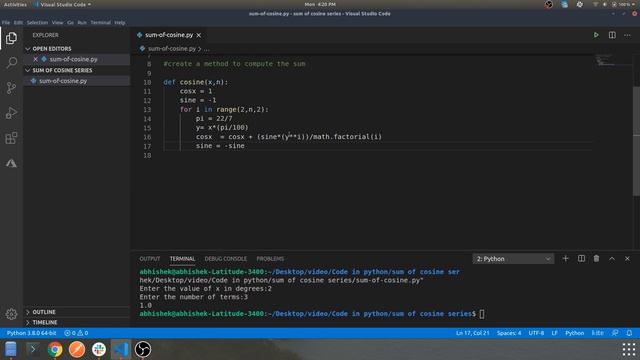Select sum-of-cosine.py in the project folder
The image size is (640, 360).
63,81
